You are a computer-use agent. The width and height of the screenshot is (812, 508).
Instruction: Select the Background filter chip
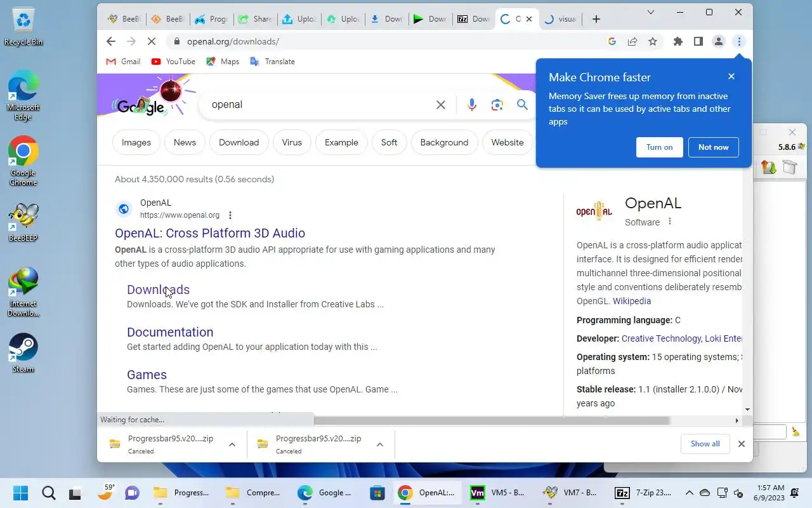point(444,142)
